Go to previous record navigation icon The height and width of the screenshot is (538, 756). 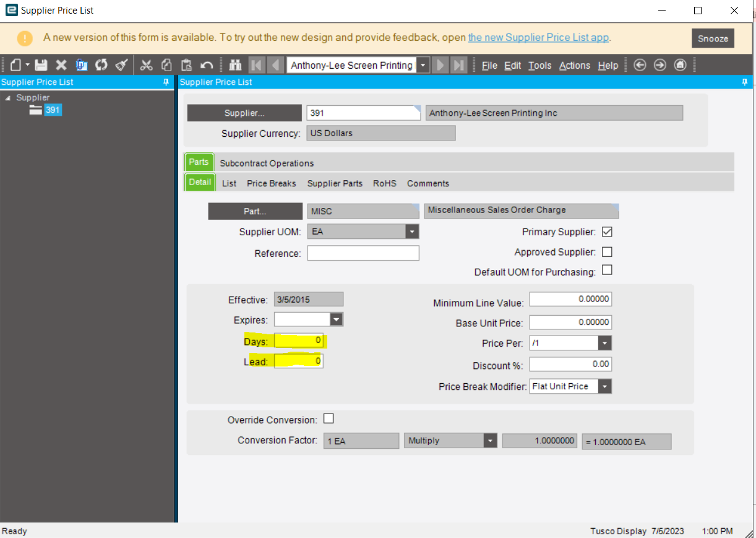276,65
